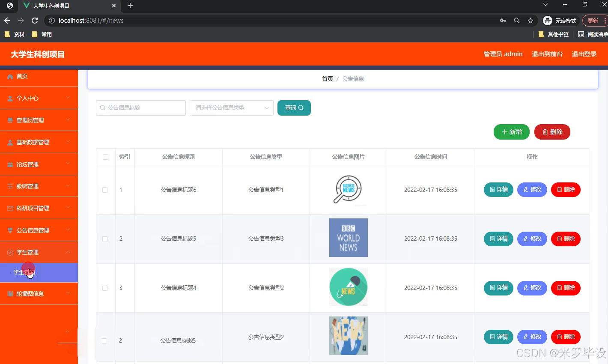Select the person icon for 个人中心

click(9, 98)
